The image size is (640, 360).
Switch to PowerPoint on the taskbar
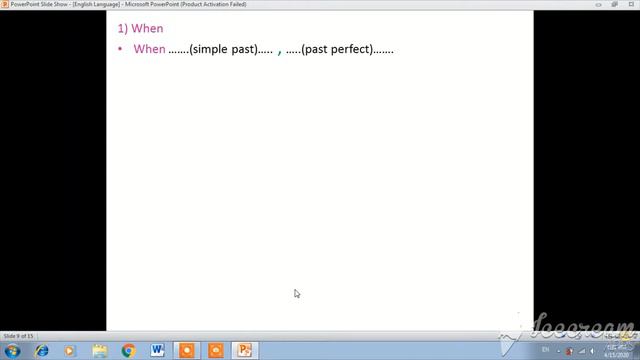pyautogui.click(x=245, y=351)
